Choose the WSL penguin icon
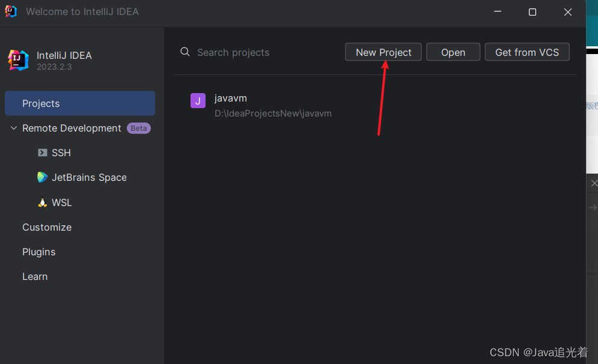Screen dimensions: 598x364 (42, 202)
